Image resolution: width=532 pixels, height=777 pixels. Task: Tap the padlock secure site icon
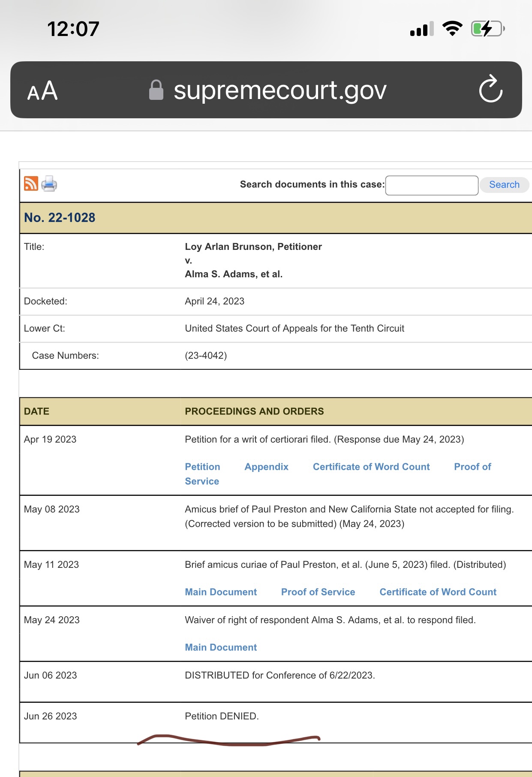click(156, 90)
